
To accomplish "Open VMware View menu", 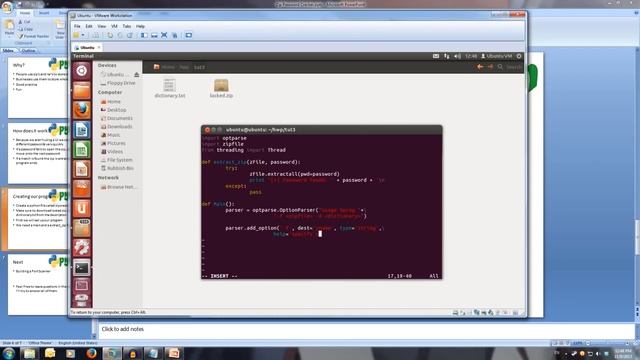I will 102,26.
